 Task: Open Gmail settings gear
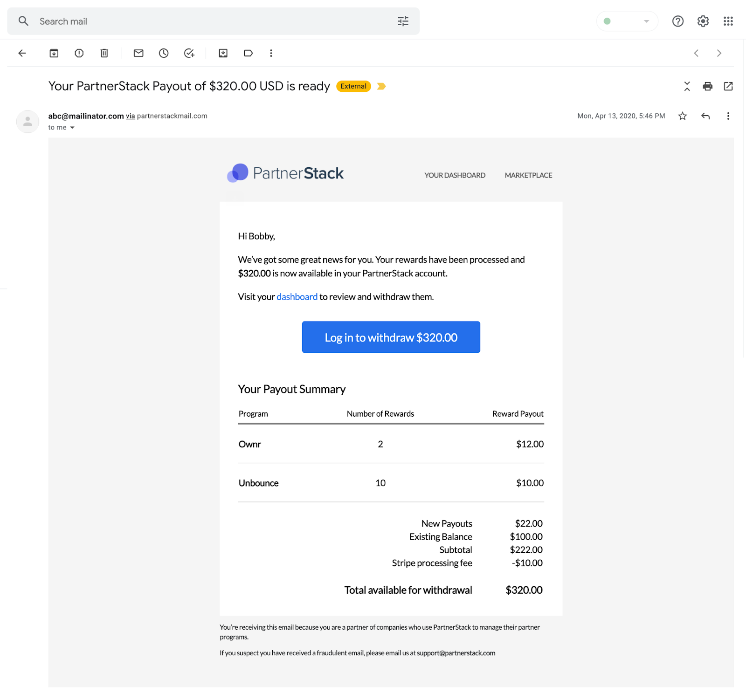[x=703, y=21]
